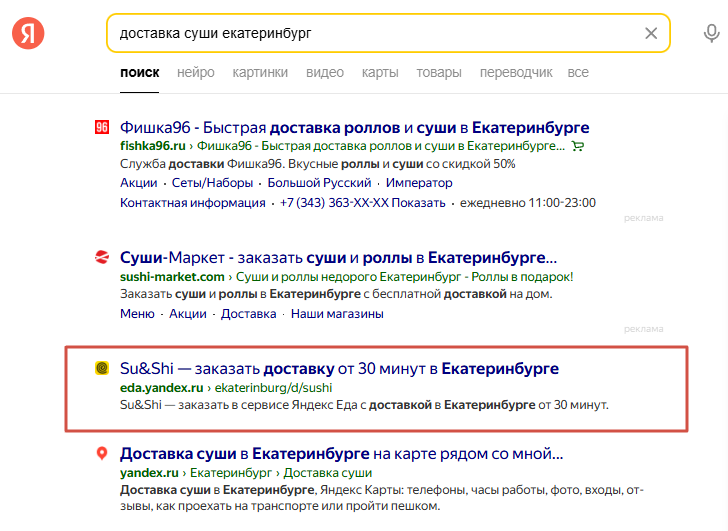Click the Yandex logo icon
Viewport: 728px width, 531px height.
coord(28,33)
